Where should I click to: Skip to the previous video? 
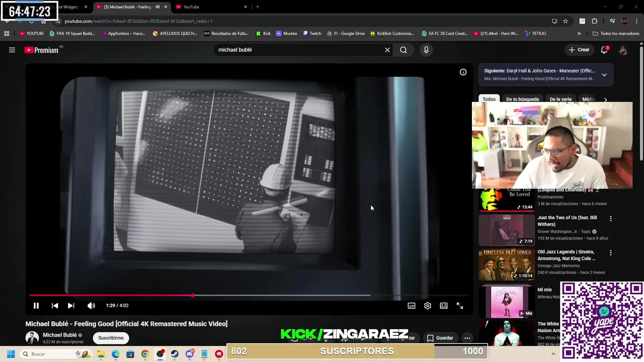pos(55,305)
